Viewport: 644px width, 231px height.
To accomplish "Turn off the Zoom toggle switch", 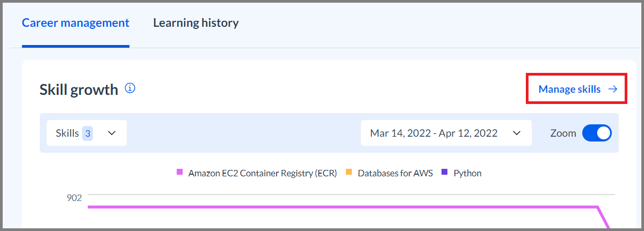I will click(x=597, y=133).
